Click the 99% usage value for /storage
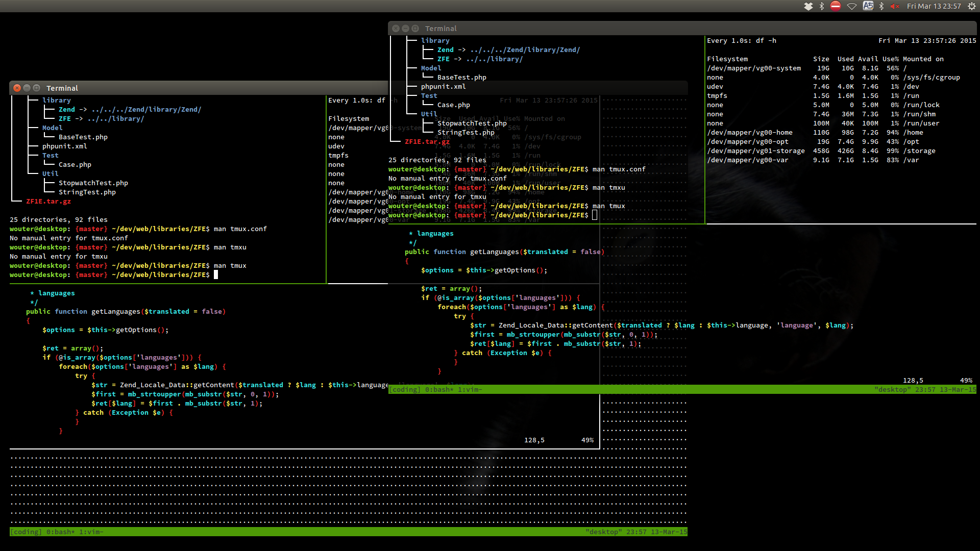The height and width of the screenshot is (551, 980). click(x=893, y=151)
